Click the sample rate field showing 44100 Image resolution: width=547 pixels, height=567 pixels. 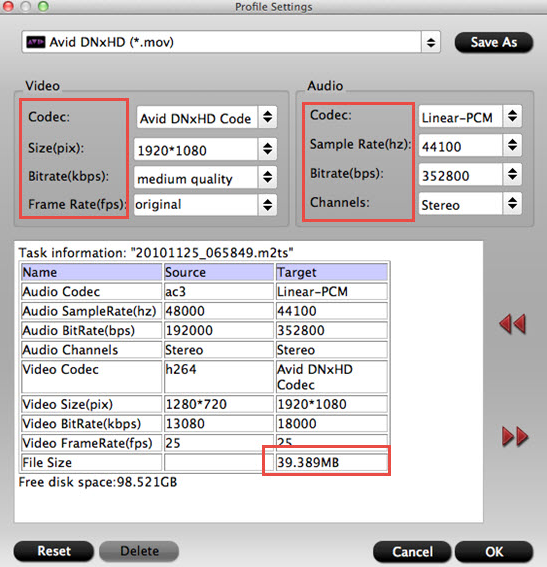(x=460, y=145)
